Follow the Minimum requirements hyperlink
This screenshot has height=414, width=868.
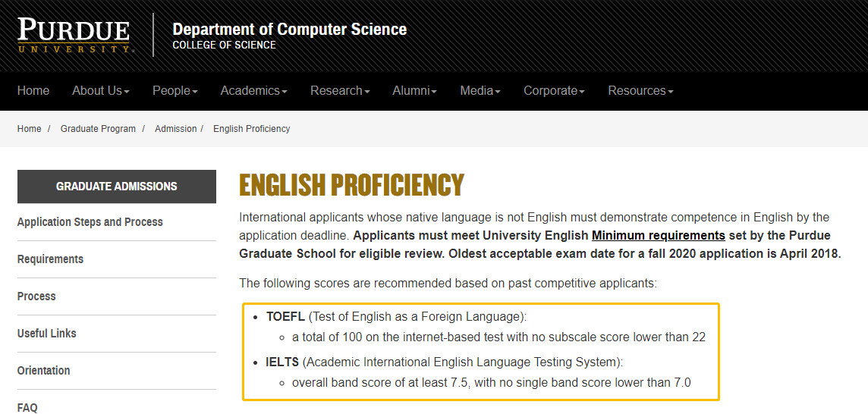(658, 235)
